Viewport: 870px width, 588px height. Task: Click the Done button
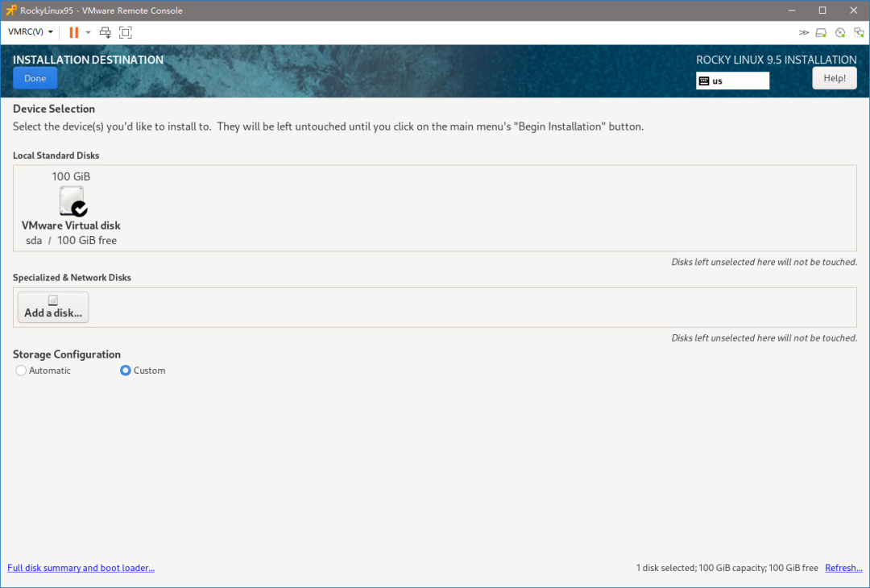(x=35, y=78)
